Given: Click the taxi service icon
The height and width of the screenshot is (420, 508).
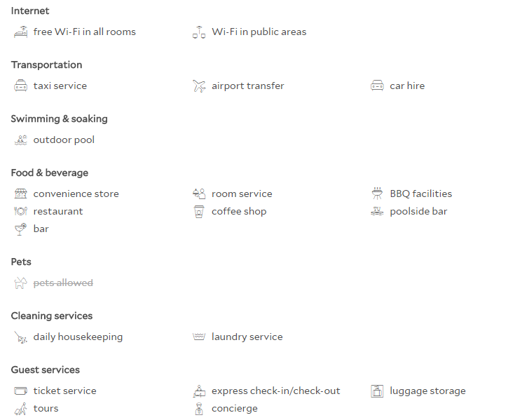Looking at the screenshot, I should [x=20, y=86].
